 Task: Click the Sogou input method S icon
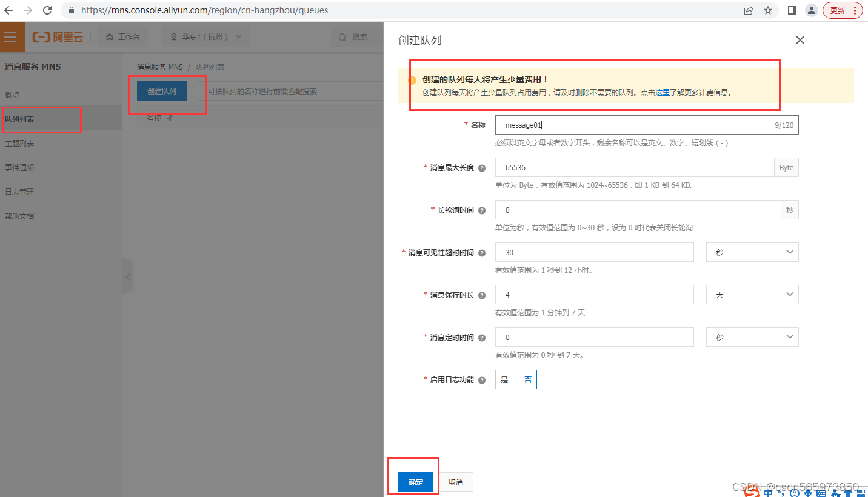752,492
